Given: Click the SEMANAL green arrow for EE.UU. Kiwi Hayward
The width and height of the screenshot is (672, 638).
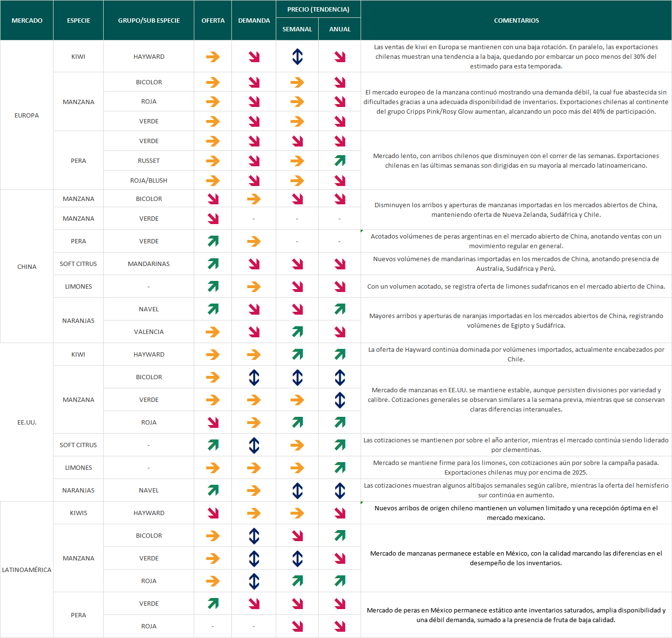Looking at the screenshot, I should (297, 355).
